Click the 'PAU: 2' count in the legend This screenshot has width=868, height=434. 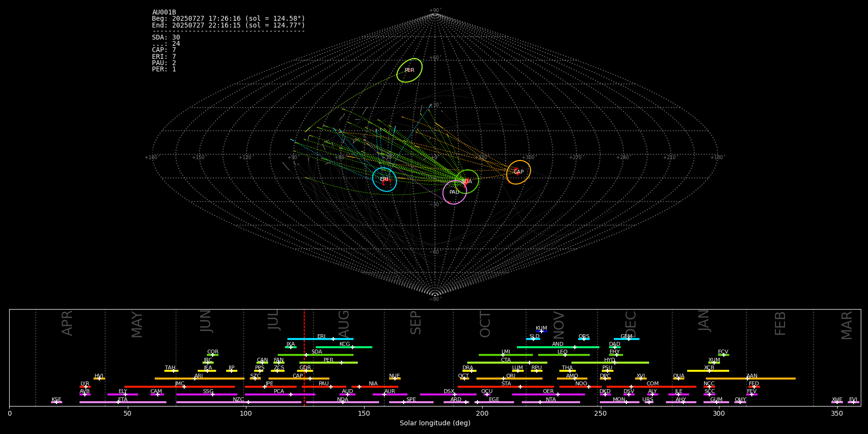164,63
